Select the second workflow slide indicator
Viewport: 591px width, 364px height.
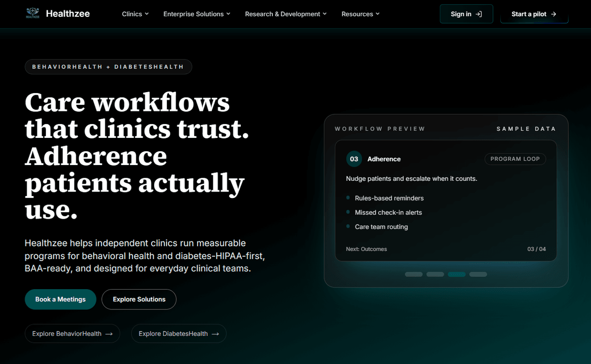click(x=435, y=274)
